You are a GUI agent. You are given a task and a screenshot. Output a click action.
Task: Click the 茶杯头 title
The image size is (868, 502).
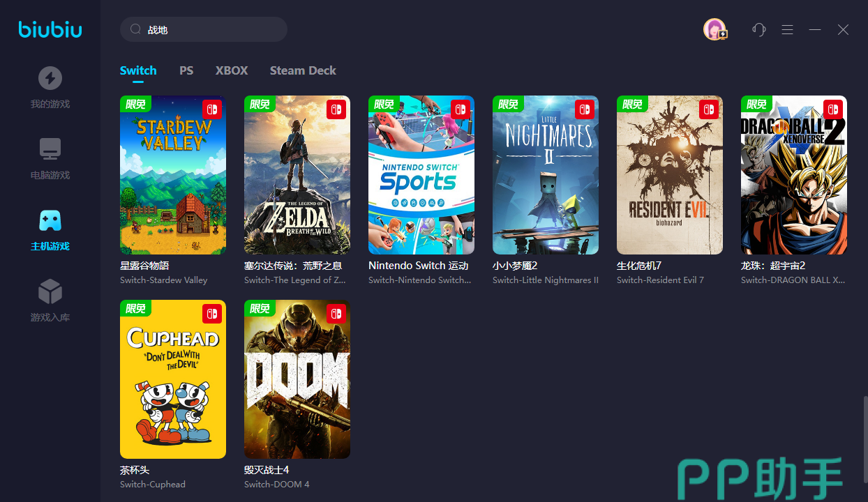(x=135, y=470)
